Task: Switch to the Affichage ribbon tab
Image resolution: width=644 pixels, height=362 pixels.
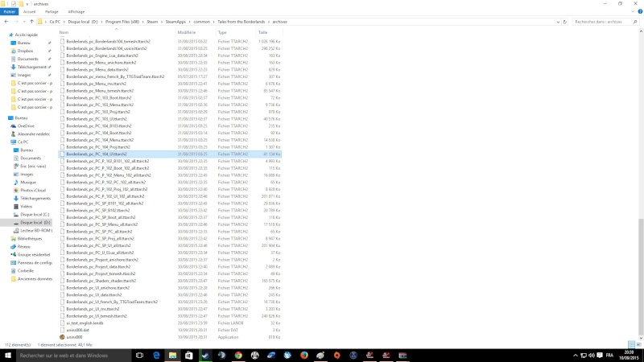Action: click(76, 12)
